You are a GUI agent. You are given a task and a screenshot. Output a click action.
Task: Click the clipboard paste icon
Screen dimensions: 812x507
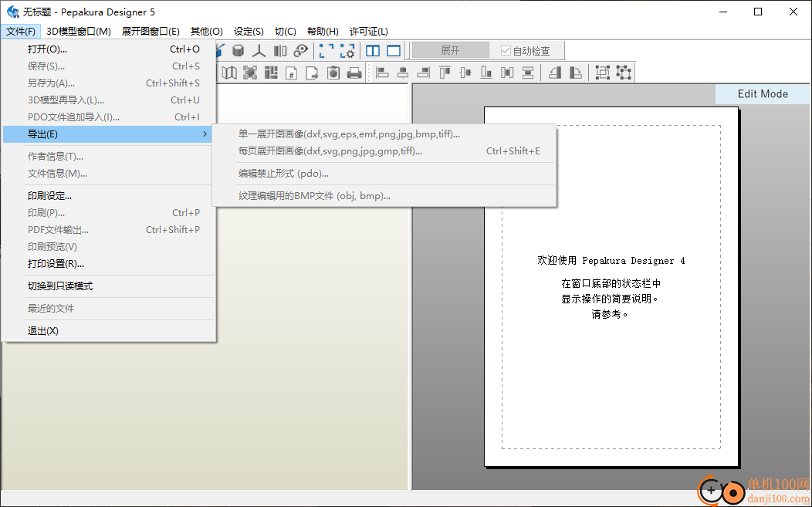333,73
